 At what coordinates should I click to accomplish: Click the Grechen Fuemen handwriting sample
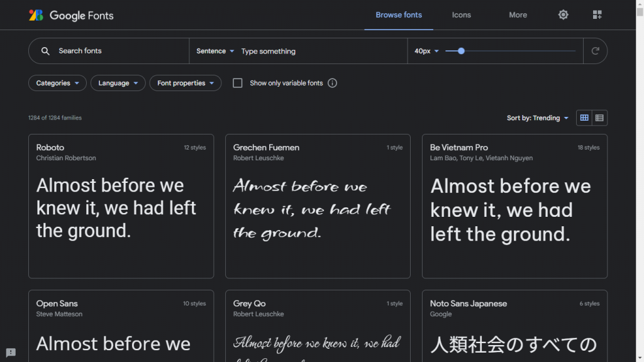(312, 209)
